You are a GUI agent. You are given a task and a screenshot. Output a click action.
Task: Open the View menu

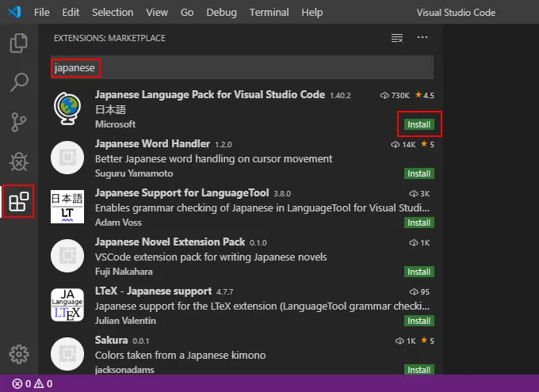[x=157, y=13]
